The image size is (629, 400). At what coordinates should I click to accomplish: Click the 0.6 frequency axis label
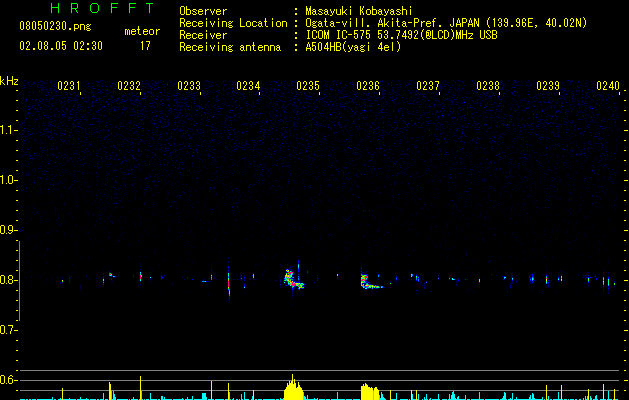coord(8,380)
